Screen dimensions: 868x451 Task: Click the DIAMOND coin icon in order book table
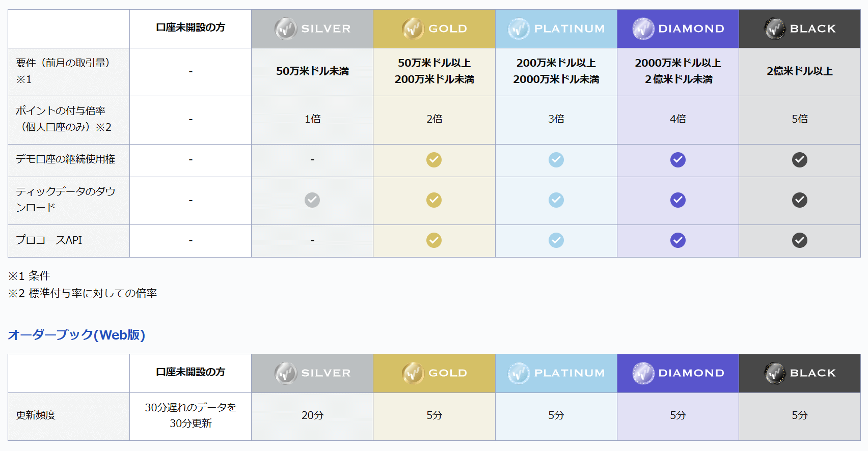click(643, 373)
